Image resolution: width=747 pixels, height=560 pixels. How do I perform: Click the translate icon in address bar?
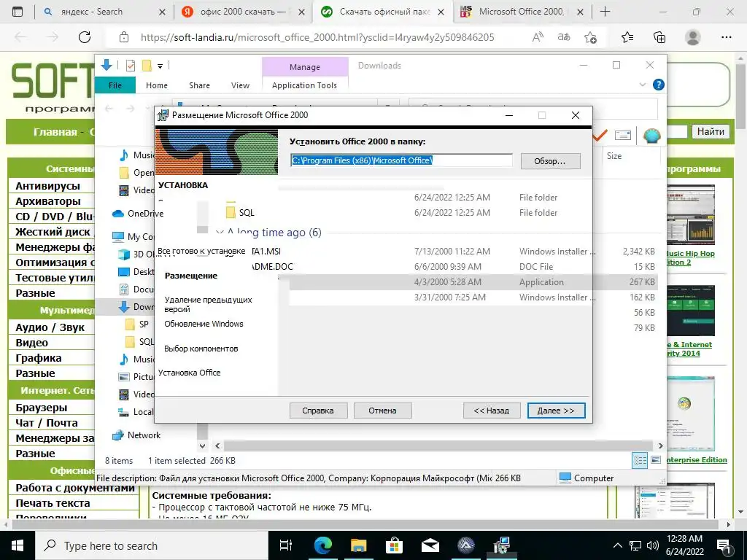coord(564,37)
